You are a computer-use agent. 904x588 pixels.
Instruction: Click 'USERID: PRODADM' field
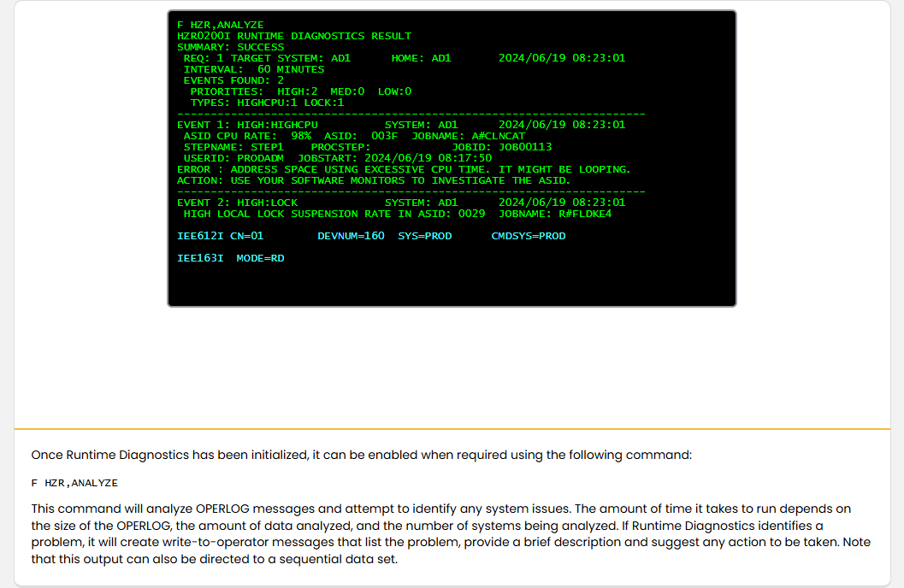233,158
